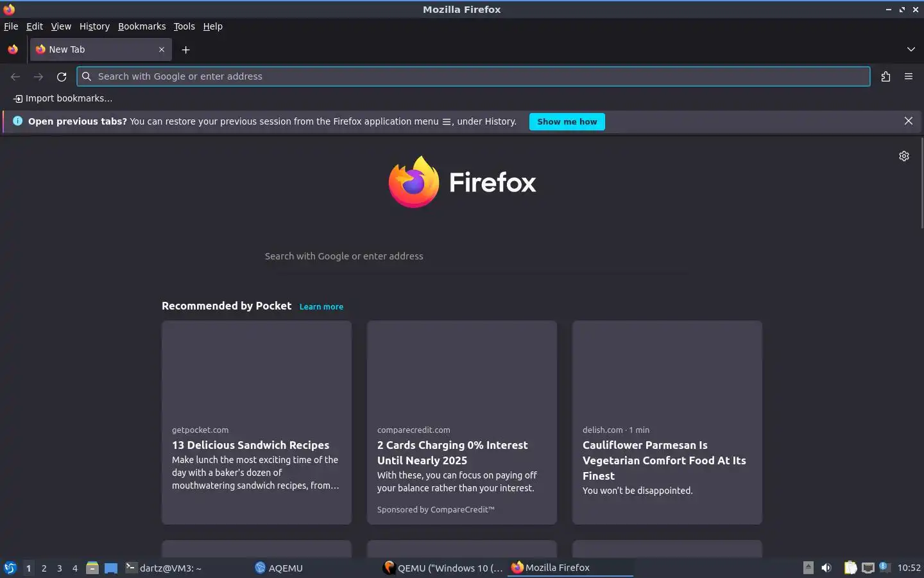Open the start menu icon on taskbar
This screenshot has width=924, height=578.
point(10,568)
